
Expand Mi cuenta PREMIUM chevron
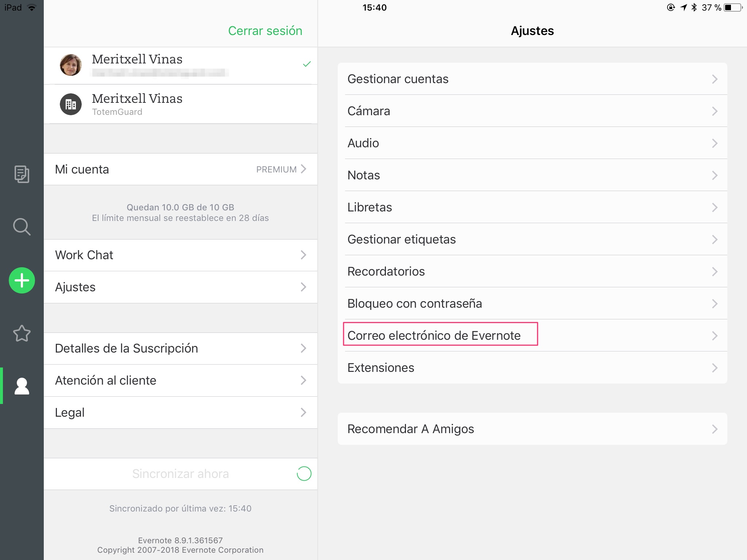(303, 169)
